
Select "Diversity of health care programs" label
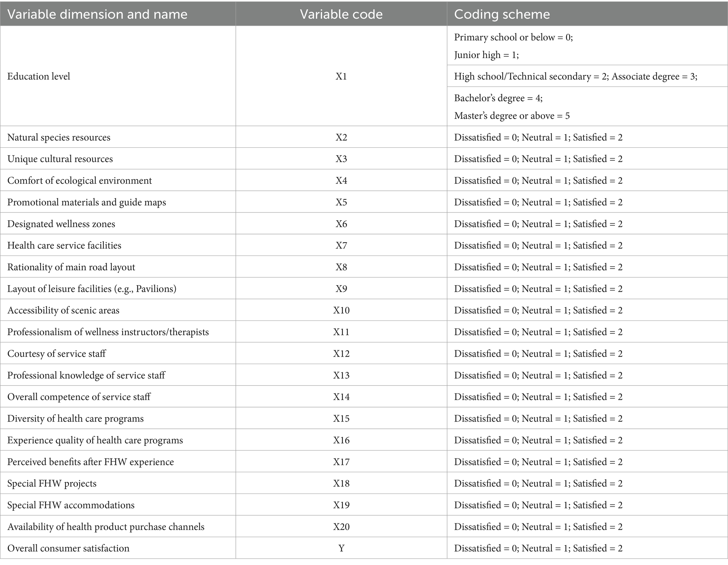[x=76, y=419]
